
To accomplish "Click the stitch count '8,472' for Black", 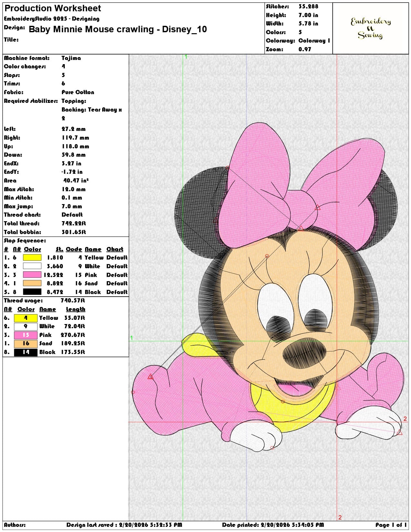I will click(x=55, y=292).
